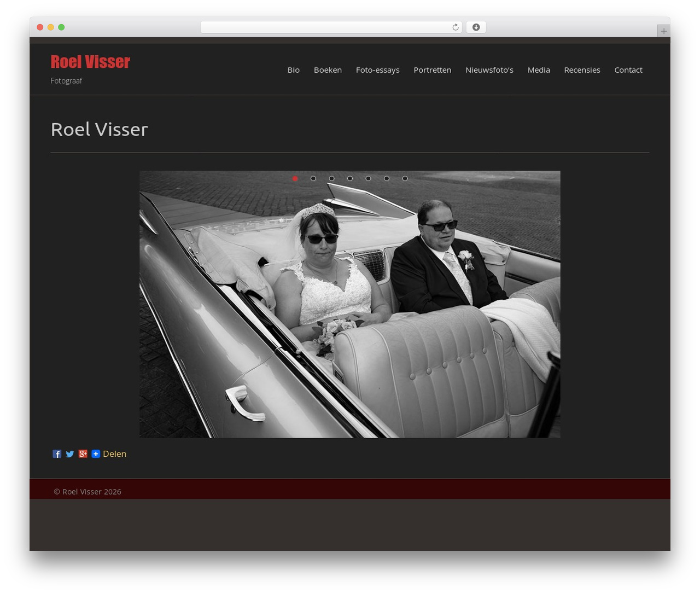700x593 pixels.
Task: Share the page on Google Plus
Action: tap(83, 454)
